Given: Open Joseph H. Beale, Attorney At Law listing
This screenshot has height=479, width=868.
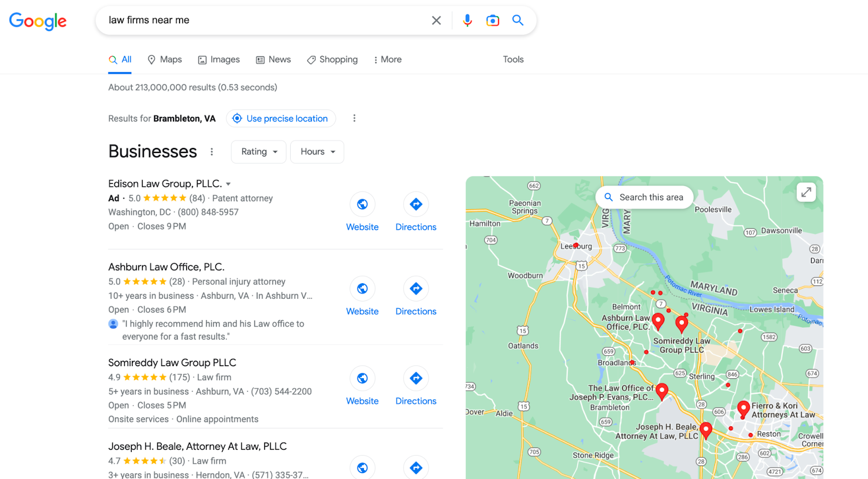Looking at the screenshot, I should pyautogui.click(x=197, y=446).
